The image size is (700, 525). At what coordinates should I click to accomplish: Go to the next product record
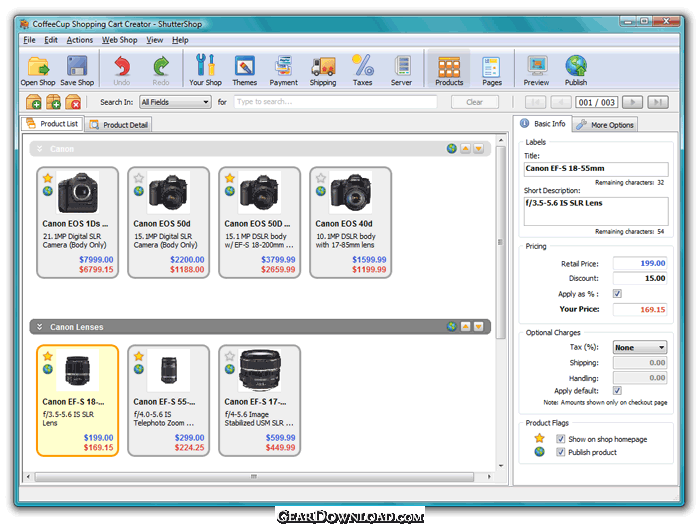click(x=632, y=102)
